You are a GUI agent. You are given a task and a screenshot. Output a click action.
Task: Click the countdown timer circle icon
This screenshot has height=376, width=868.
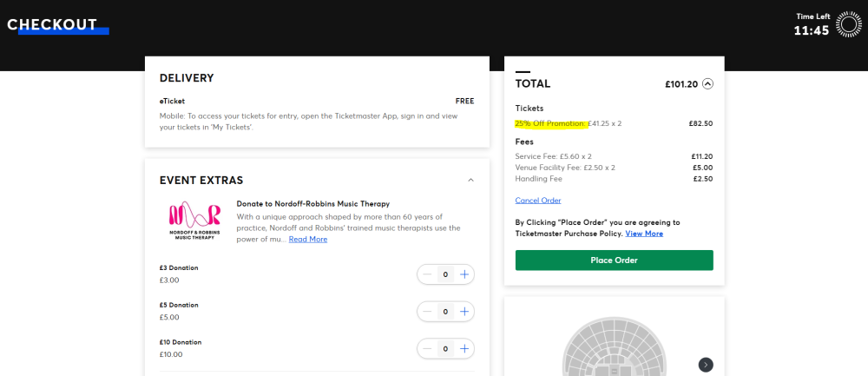pyautogui.click(x=849, y=23)
